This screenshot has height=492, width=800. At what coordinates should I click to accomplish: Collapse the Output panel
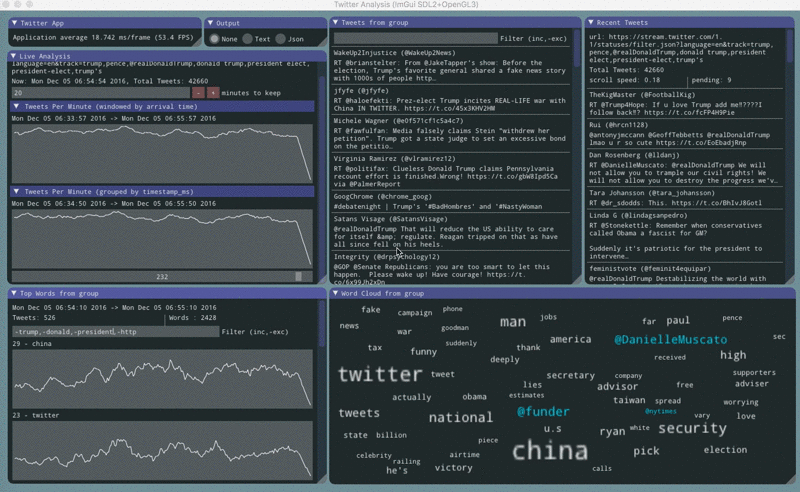click(210, 23)
